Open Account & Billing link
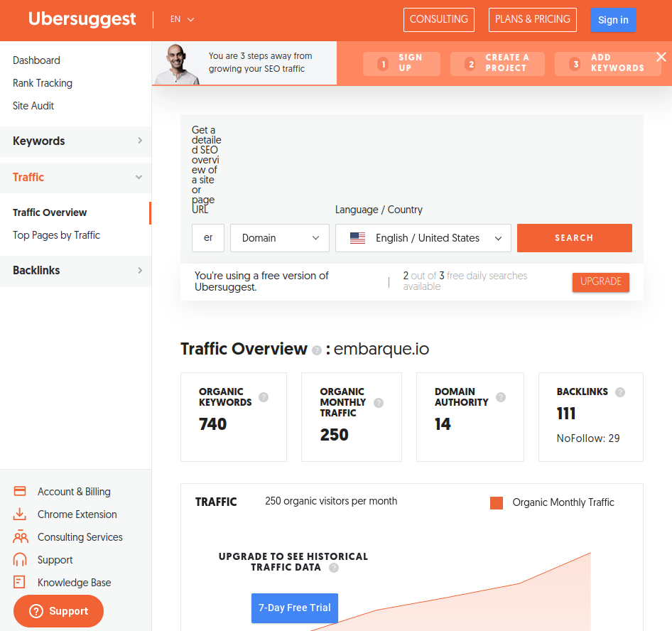Viewport: 672px width, 631px height. tap(74, 492)
